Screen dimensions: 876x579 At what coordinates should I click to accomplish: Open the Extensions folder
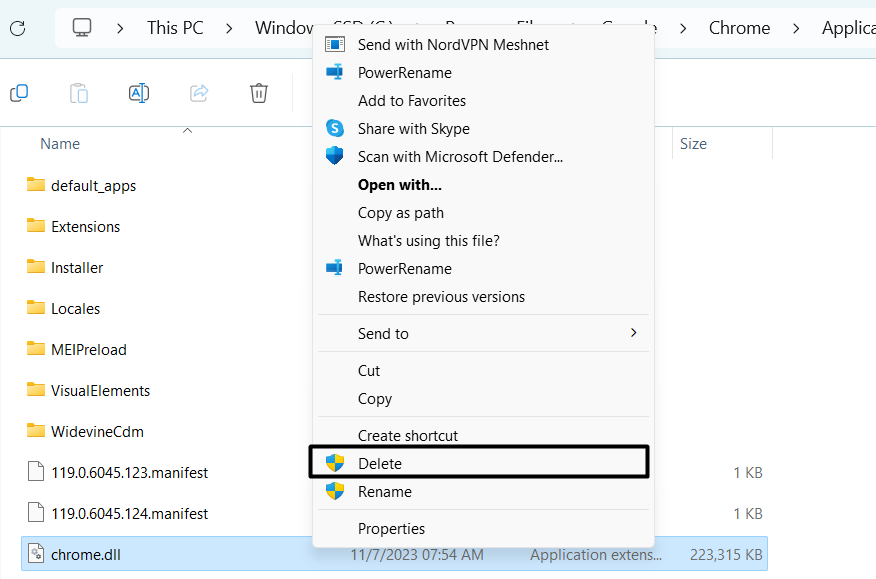click(x=85, y=227)
